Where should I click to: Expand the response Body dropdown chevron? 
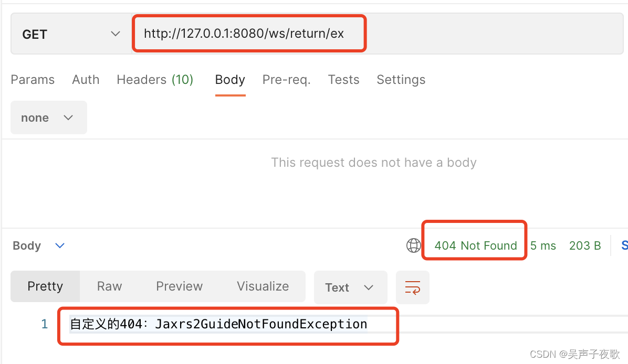point(60,245)
